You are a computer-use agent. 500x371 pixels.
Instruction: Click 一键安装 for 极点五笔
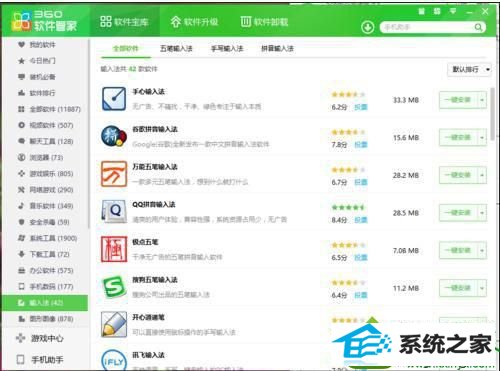click(x=459, y=250)
